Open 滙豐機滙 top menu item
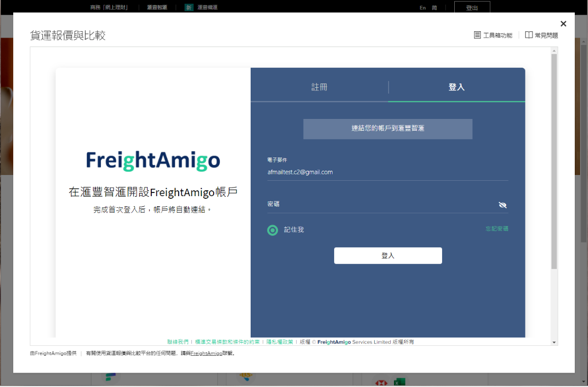588x387 pixels. pos(207,7)
